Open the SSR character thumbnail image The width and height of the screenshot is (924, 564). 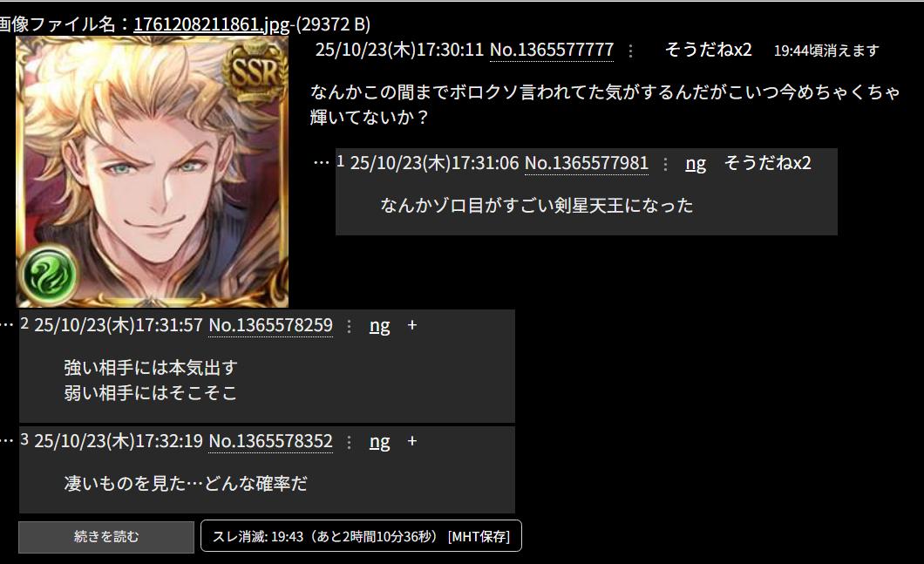pyautogui.click(x=152, y=172)
